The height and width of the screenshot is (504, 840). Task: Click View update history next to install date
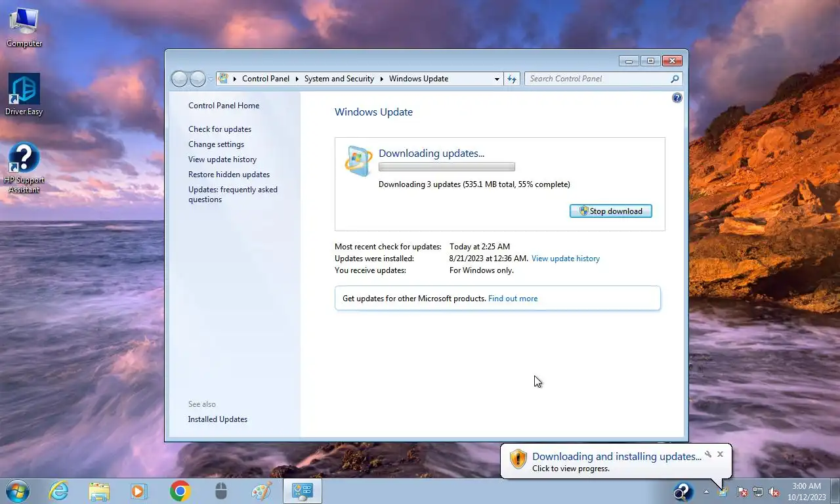pos(566,259)
